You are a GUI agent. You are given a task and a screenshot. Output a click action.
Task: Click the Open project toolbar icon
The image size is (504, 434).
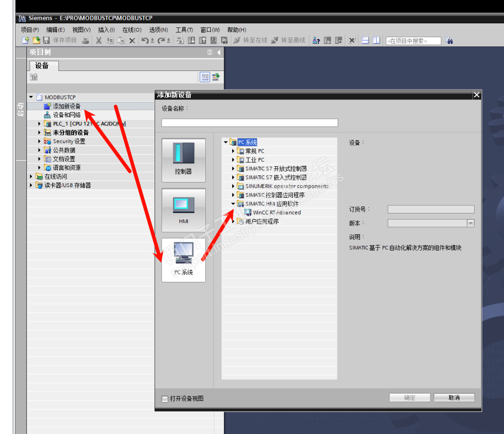(37, 40)
